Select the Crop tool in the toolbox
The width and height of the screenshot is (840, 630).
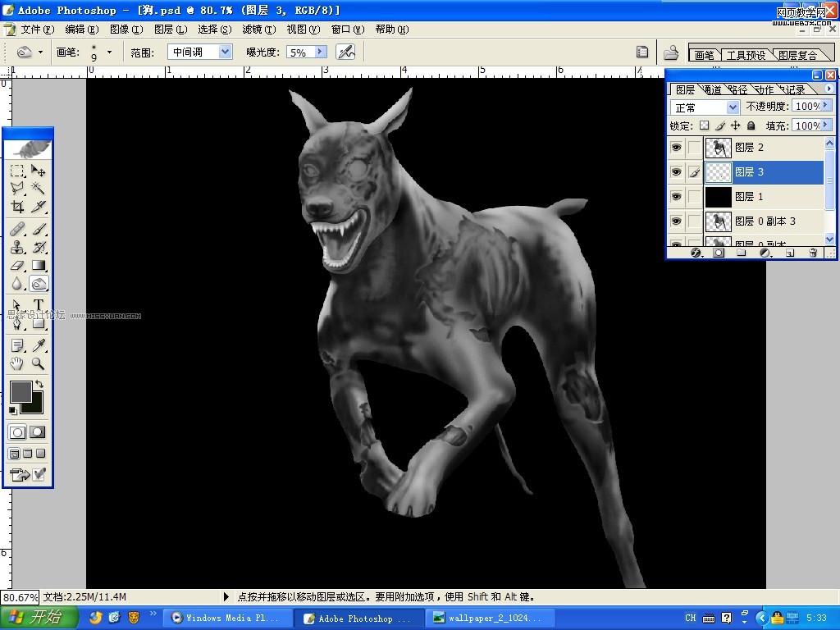point(17,207)
